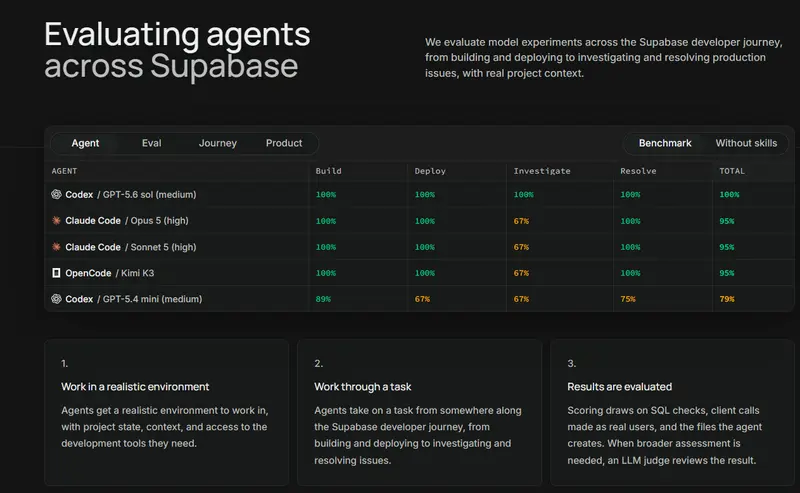Click the 100% Build score for Kimi K3
The width and height of the screenshot is (800, 493).
pyautogui.click(x=326, y=273)
